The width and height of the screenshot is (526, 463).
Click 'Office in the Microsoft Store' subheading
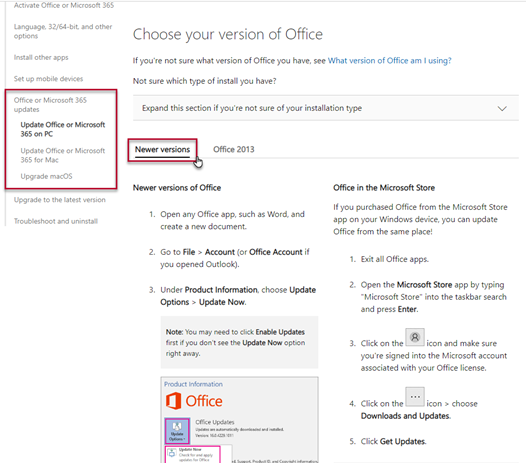384,188
